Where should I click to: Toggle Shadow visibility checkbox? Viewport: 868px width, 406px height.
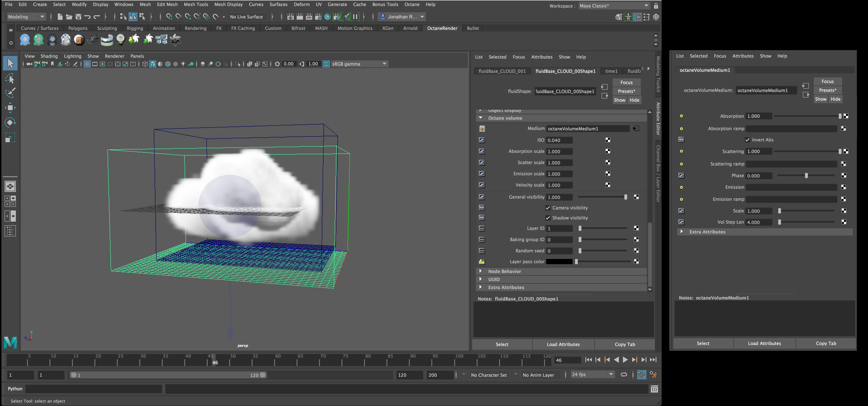[x=548, y=218]
